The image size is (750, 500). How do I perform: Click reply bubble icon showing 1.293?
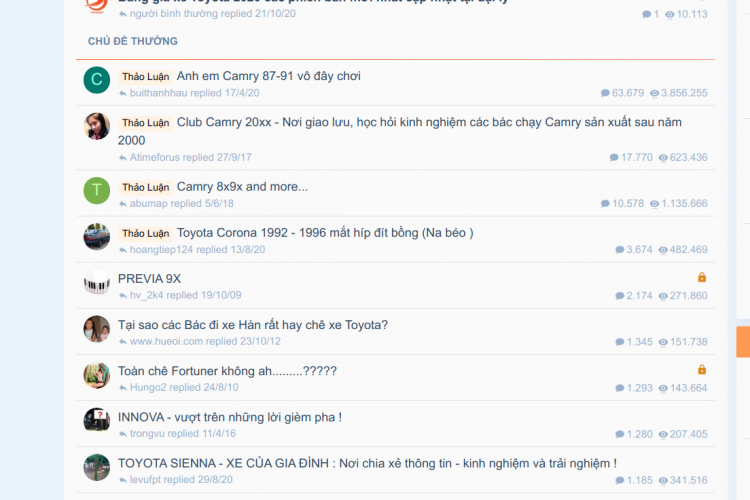[x=620, y=388]
